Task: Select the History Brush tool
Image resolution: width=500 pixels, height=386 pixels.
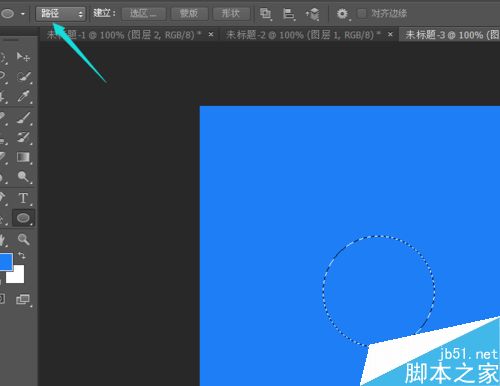Action: (23, 138)
